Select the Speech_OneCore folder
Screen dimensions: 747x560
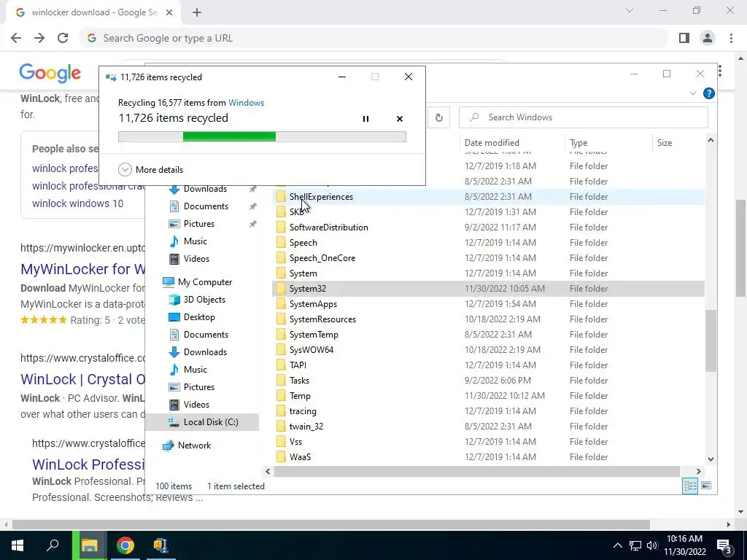[x=488, y=257]
